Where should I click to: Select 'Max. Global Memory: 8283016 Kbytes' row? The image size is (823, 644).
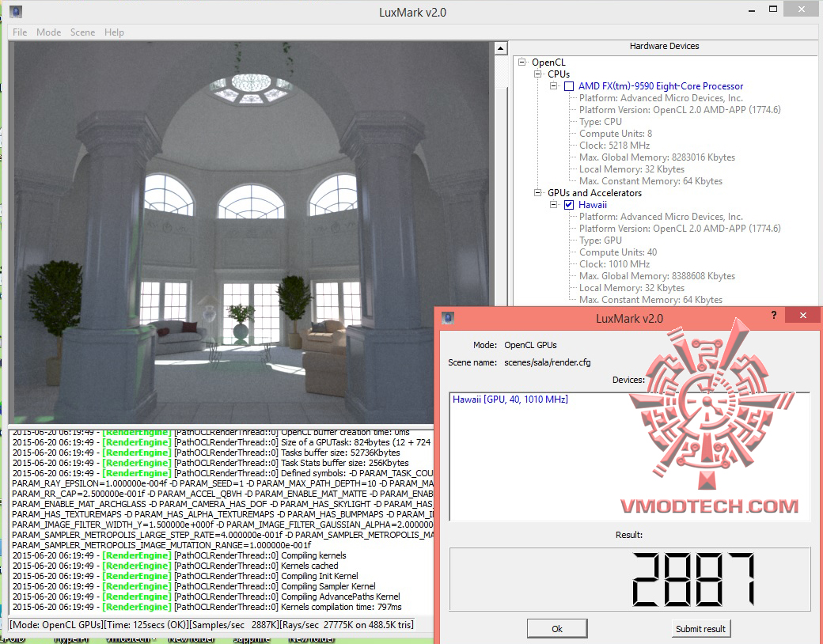(x=657, y=157)
